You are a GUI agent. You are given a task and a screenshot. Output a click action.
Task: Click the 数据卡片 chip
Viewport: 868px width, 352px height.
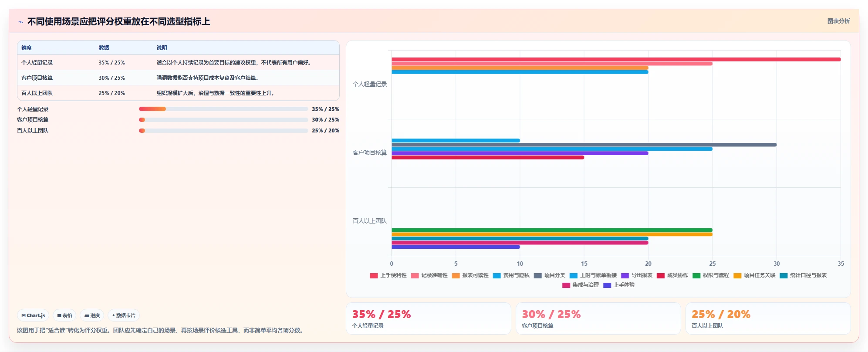pyautogui.click(x=124, y=315)
